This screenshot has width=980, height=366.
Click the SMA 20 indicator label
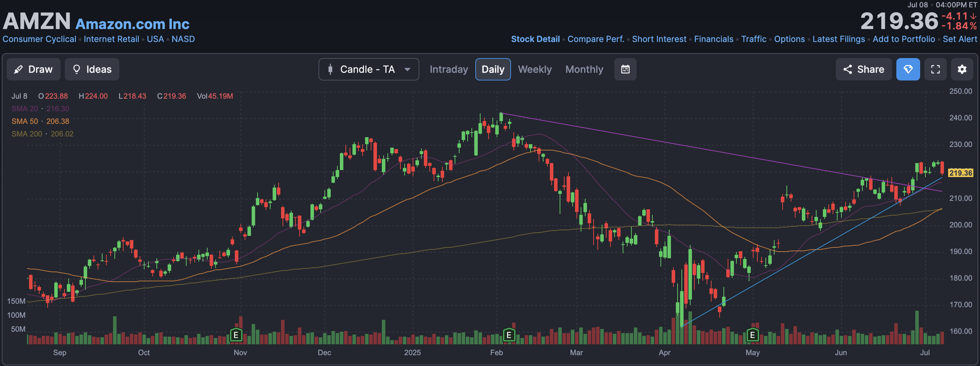point(25,109)
